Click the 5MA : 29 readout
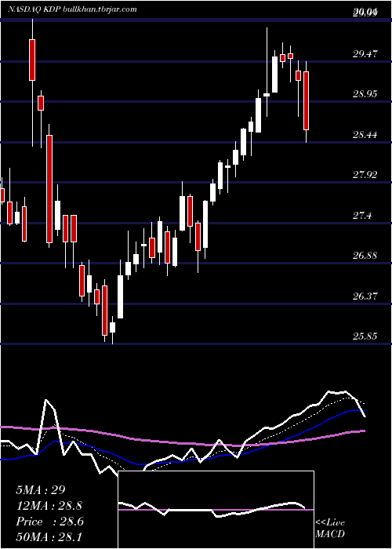Viewport: 392px width, 549px height. [40, 490]
